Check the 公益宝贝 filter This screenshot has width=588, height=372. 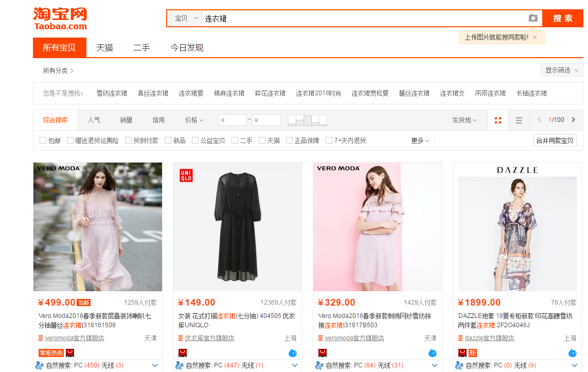pos(195,140)
